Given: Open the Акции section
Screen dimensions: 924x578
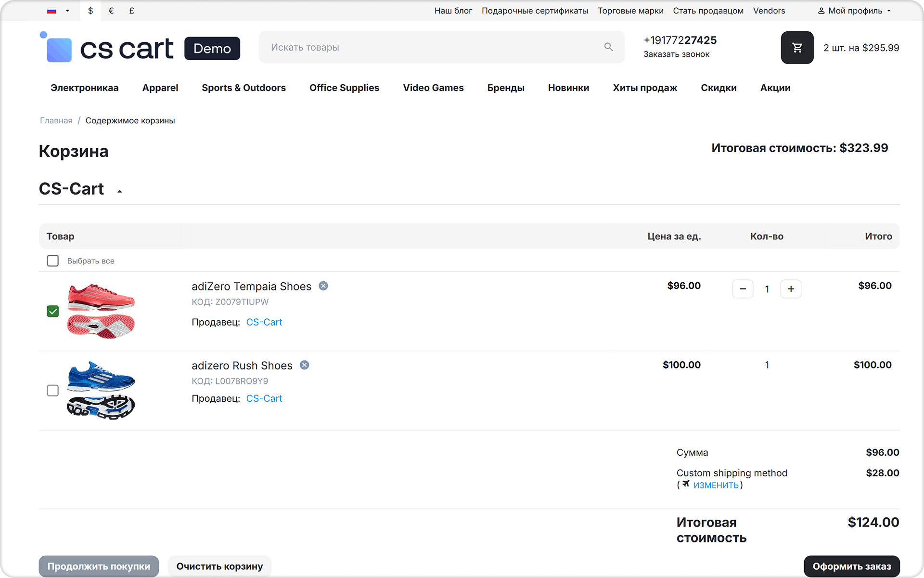Looking at the screenshot, I should (775, 88).
